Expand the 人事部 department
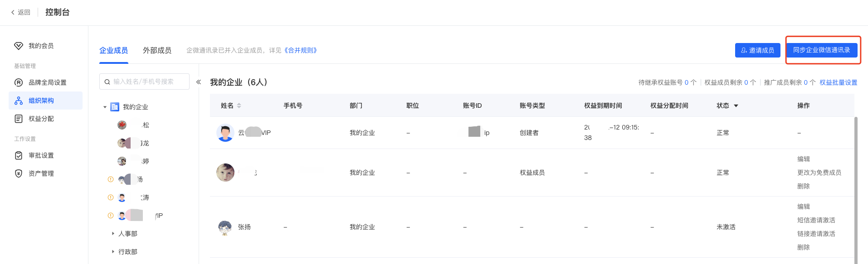This screenshot has width=868, height=264. click(x=113, y=234)
